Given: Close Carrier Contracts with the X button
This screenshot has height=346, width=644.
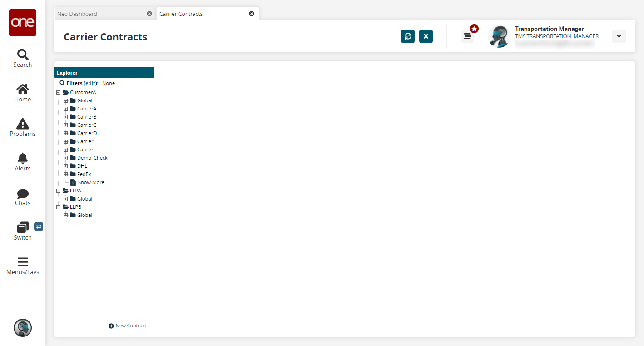Looking at the screenshot, I should [426, 36].
